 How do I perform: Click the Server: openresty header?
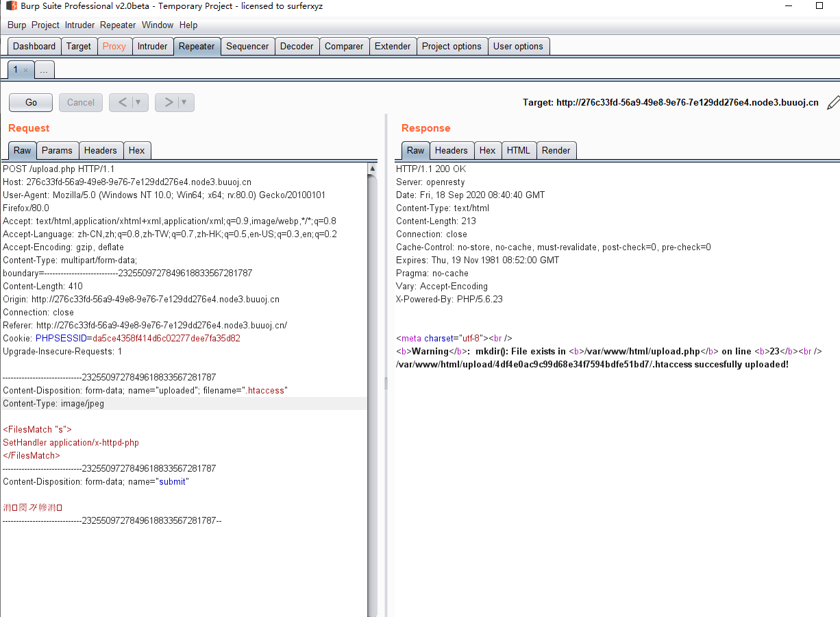pyautogui.click(x=430, y=182)
